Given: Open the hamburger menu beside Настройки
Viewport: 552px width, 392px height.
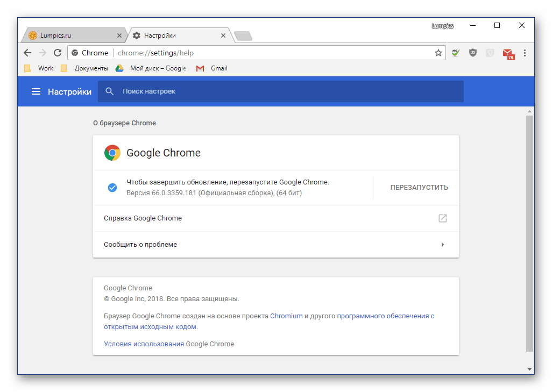Looking at the screenshot, I should [36, 91].
